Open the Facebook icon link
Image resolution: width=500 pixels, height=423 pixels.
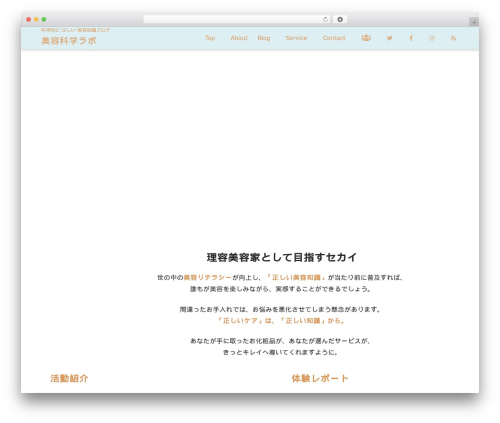point(411,38)
